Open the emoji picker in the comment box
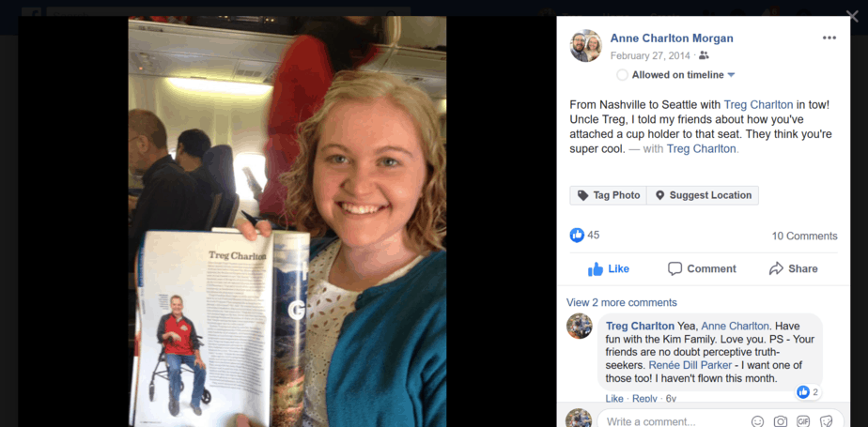 tap(758, 421)
